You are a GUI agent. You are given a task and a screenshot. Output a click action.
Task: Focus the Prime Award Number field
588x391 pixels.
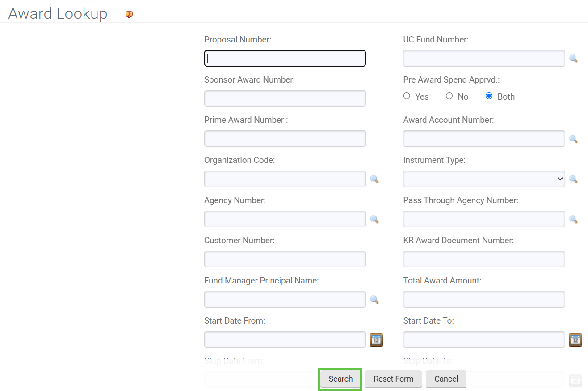pos(285,138)
